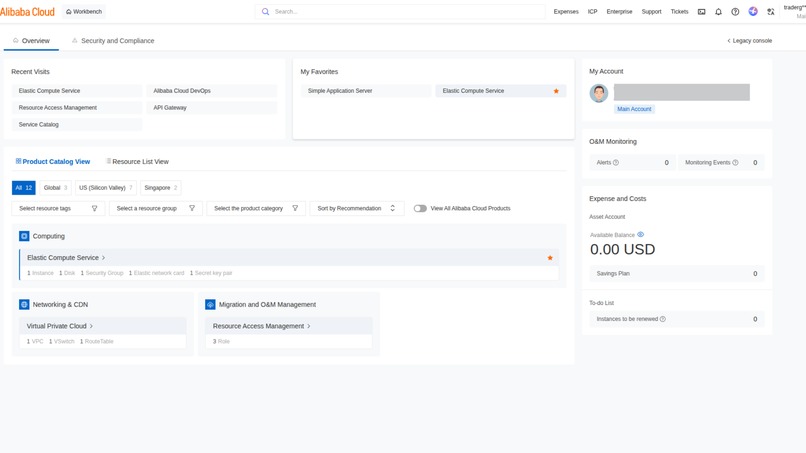Image resolution: width=806 pixels, height=453 pixels.
Task: Open Select resource tags dropdown
Action: (x=58, y=208)
